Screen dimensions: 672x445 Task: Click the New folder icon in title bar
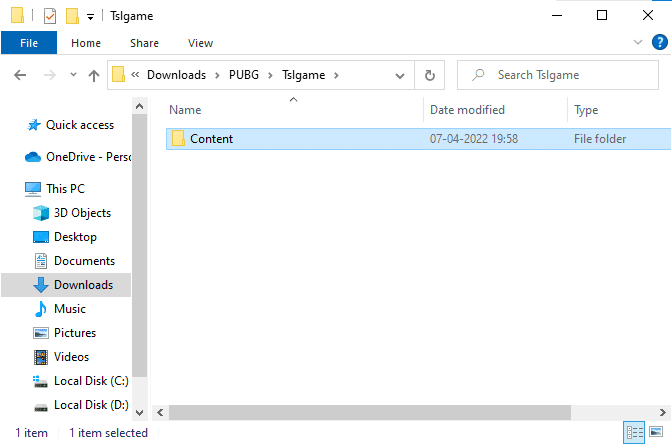coord(72,16)
